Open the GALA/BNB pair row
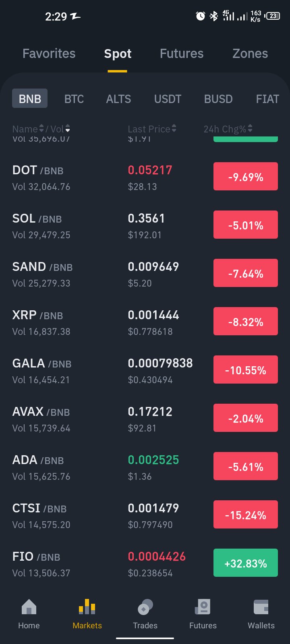The image size is (290, 644). coord(145,371)
